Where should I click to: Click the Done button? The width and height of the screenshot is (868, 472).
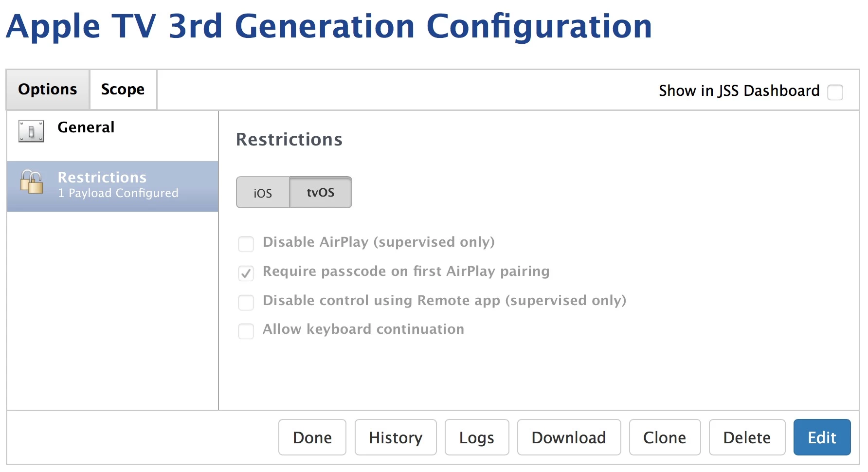pos(312,437)
